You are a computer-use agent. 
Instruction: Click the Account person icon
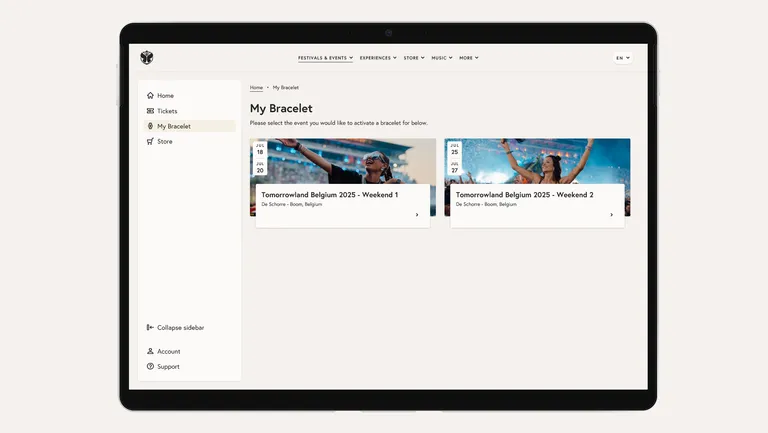tap(150, 351)
